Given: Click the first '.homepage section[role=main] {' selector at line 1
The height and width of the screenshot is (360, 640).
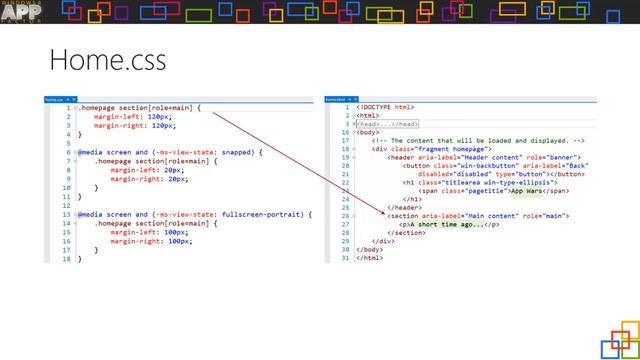Looking at the screenshot, I should point(140,108).
